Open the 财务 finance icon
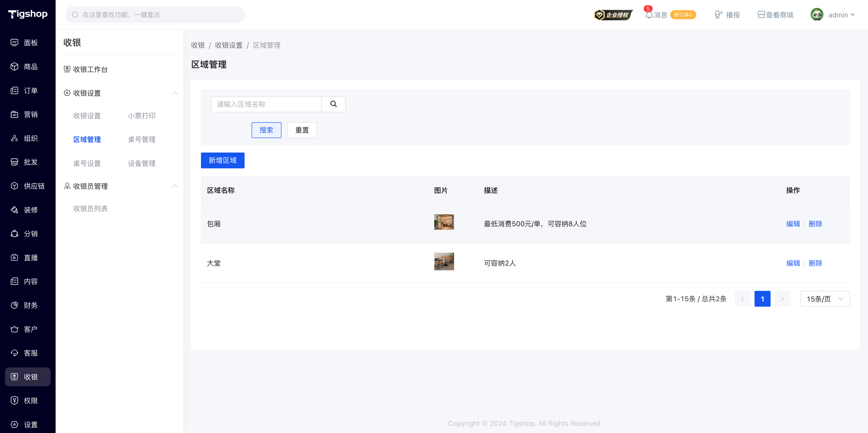The width and height of the screenshot is (868, 433). point(14,305)
